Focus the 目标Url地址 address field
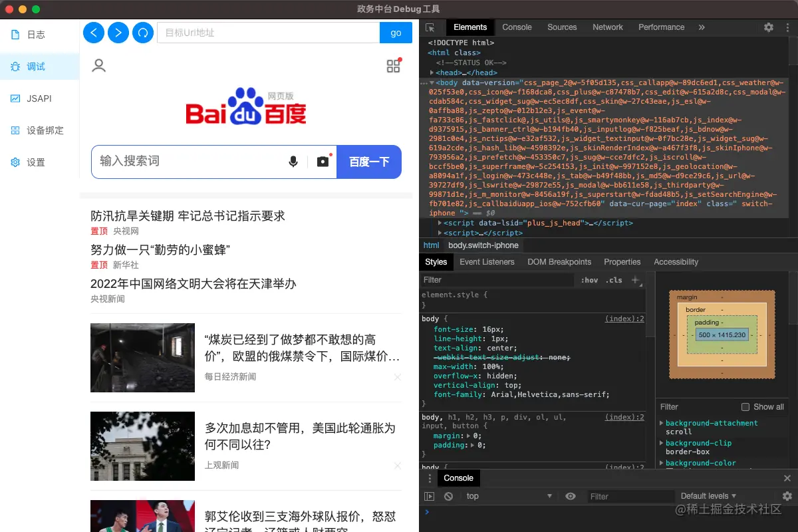Viewport: 798px width, 532px height. click(x=269, y=33)
